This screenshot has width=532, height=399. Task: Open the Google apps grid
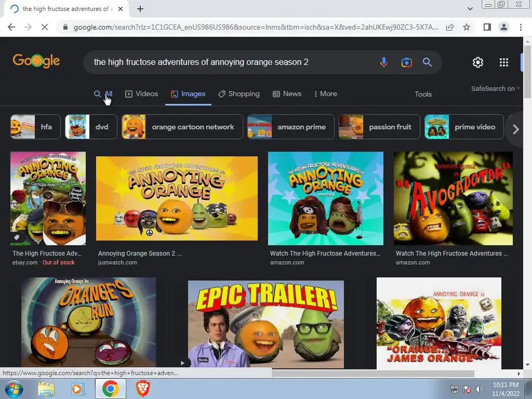tap(504, 62)
